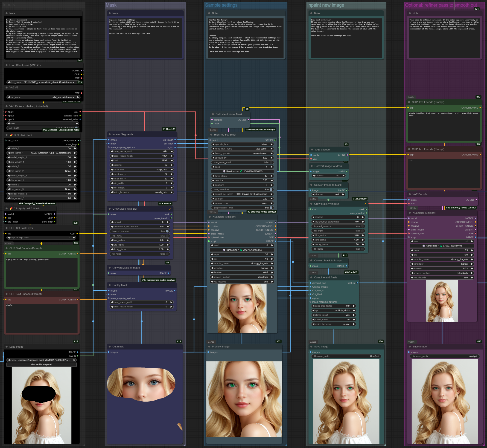The width and height of the screenshot is (487, 448).
Task: Increase hires_steps using its right arrow
Action: pos(272,176)
